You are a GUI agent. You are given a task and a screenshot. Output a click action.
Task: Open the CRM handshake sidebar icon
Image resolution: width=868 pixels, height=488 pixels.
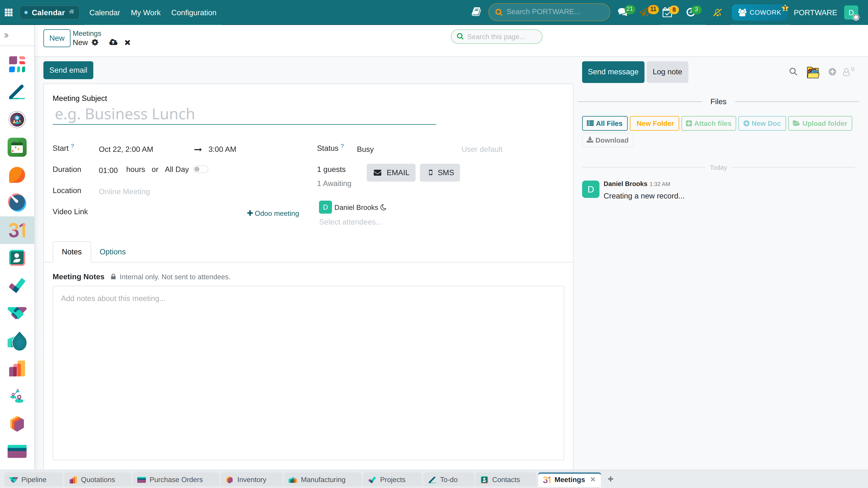(17, 313)
